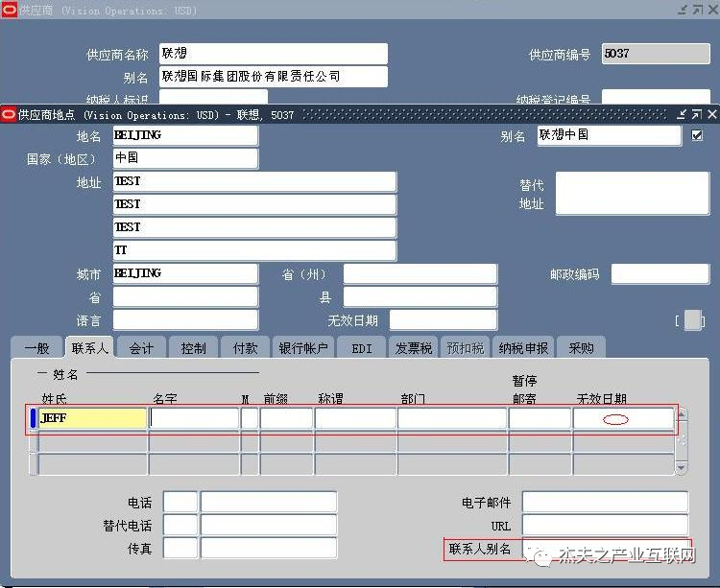Click the site 无效日期 field above tabs
Viewport: 720px width, 588px height.
coord(444,319)
